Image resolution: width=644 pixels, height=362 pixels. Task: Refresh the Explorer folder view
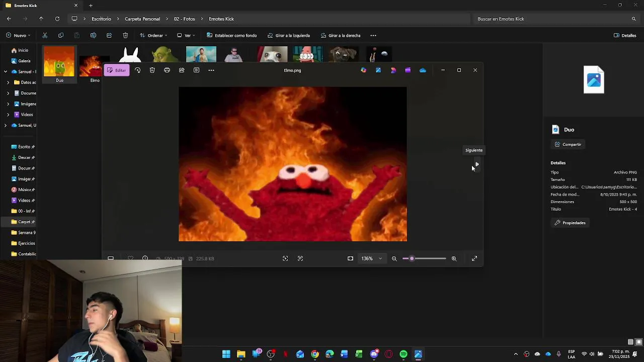[57, 19]
